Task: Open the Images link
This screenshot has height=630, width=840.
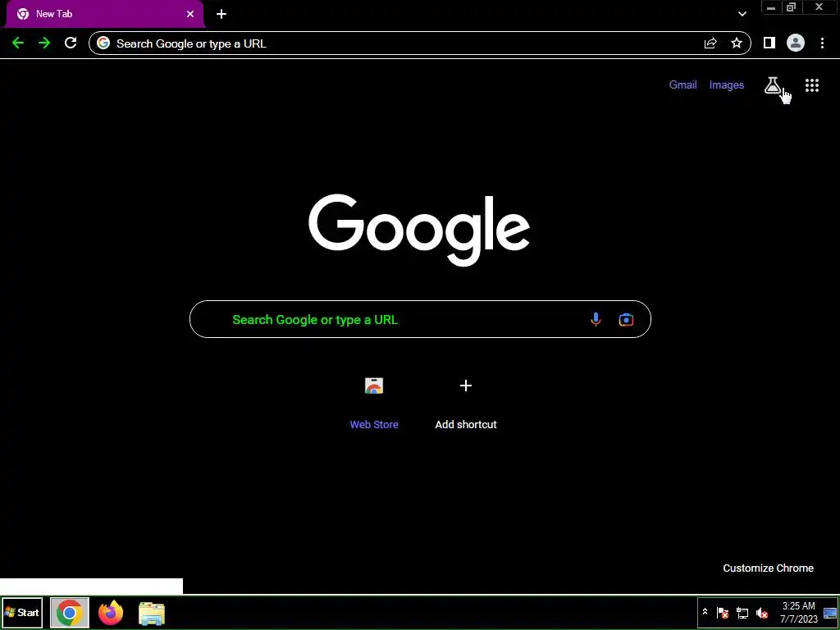Action: (727, 84)
